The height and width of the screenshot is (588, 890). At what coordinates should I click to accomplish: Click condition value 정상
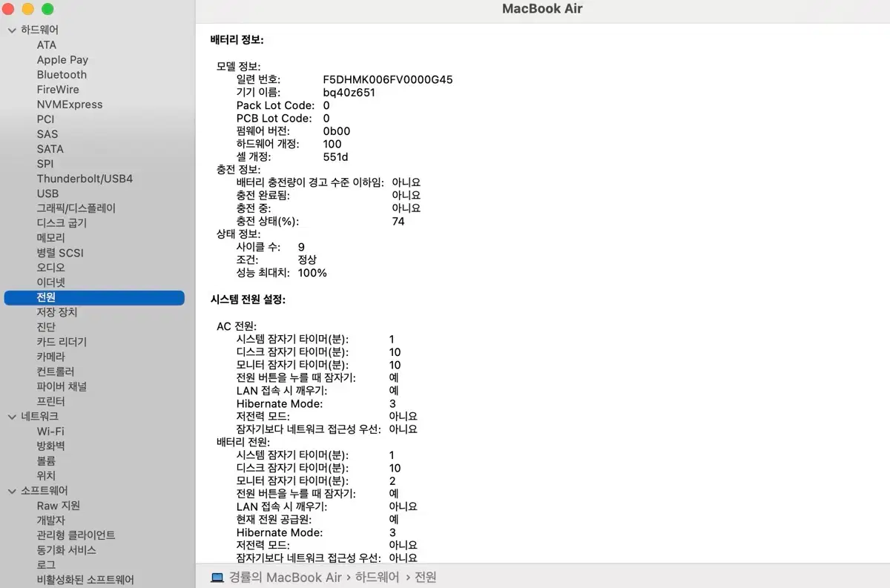tap(307, 260)
